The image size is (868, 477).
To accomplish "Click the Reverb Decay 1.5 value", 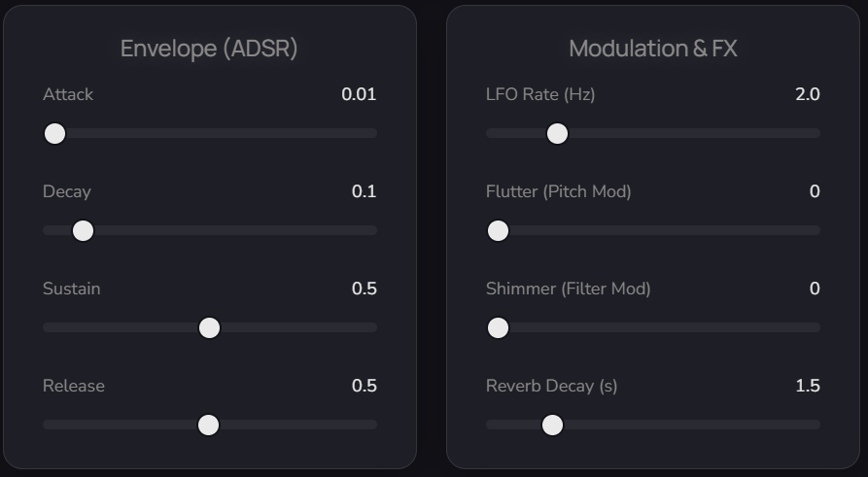I will click(x=807, y=386).
